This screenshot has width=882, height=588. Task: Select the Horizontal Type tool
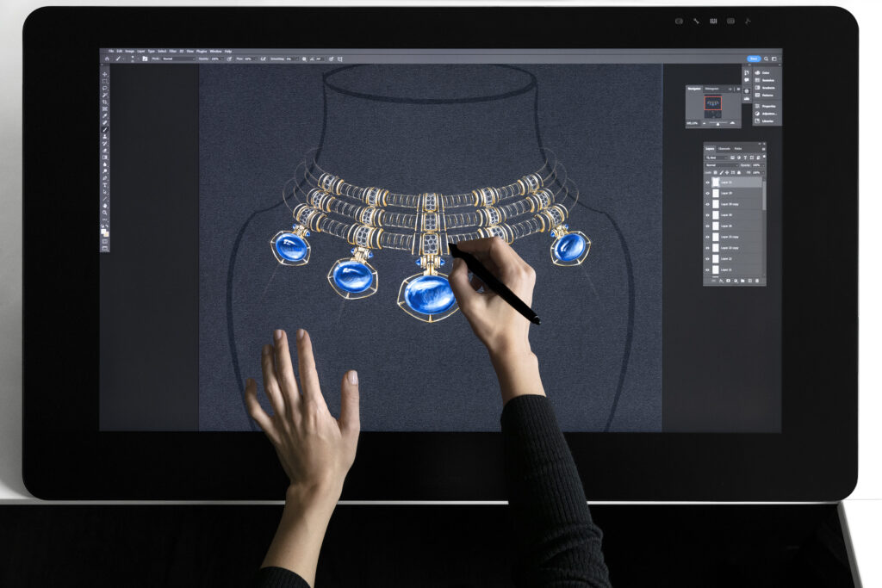pos(105,185)
